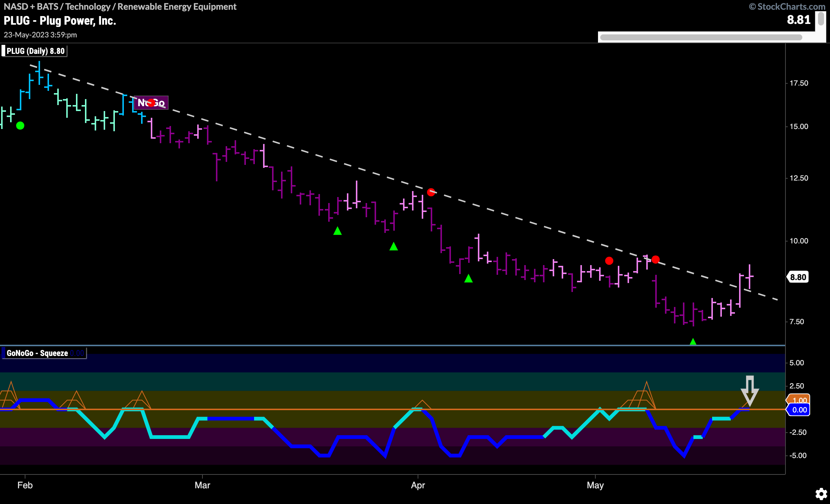Image resolution: width=830 pixels, height=504 pixels.
Task: Click the Feb label on the time axis
Action: click(25, 485)
